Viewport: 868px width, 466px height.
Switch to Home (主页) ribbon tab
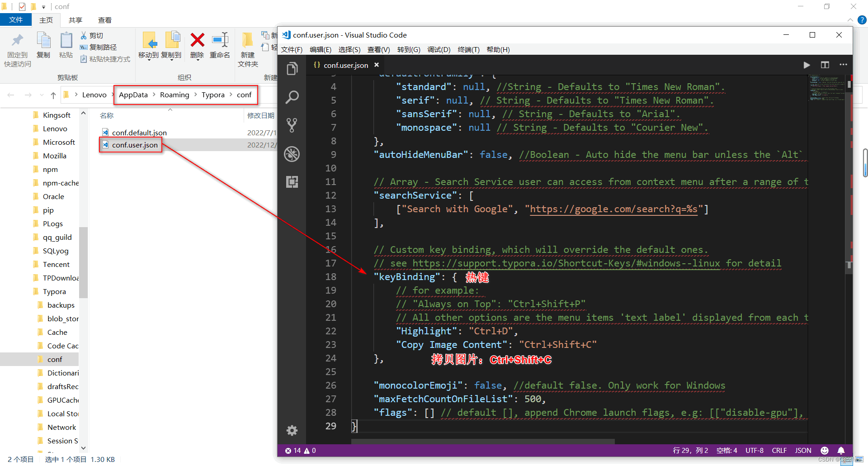[46, 20]
